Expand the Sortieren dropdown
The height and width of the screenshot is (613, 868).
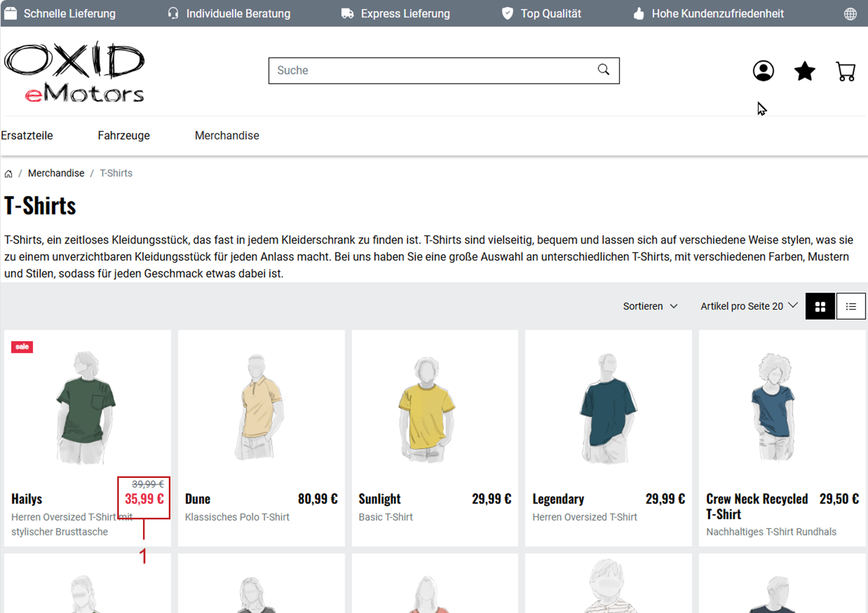pos(650,306)
